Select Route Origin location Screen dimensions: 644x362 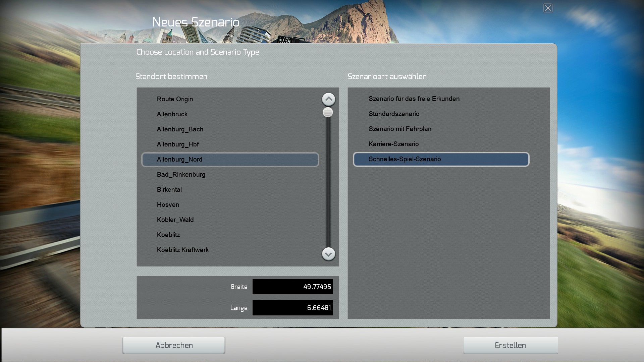click(175, 99)
